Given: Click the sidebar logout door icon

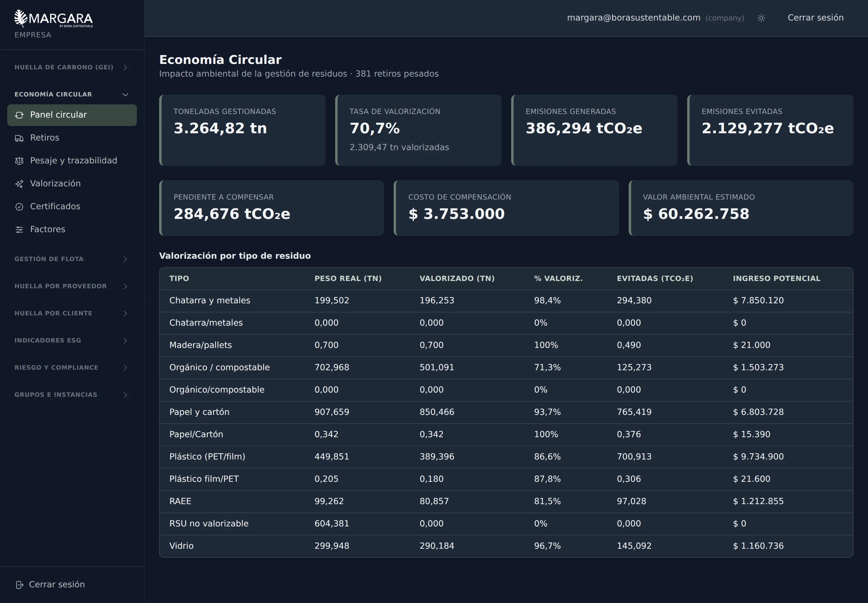Looking at the screenshot, I should tap(20, 585).
